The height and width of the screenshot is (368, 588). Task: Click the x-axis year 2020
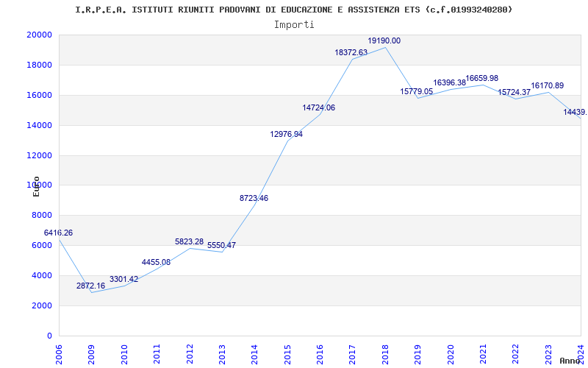(x=451, y=354)
